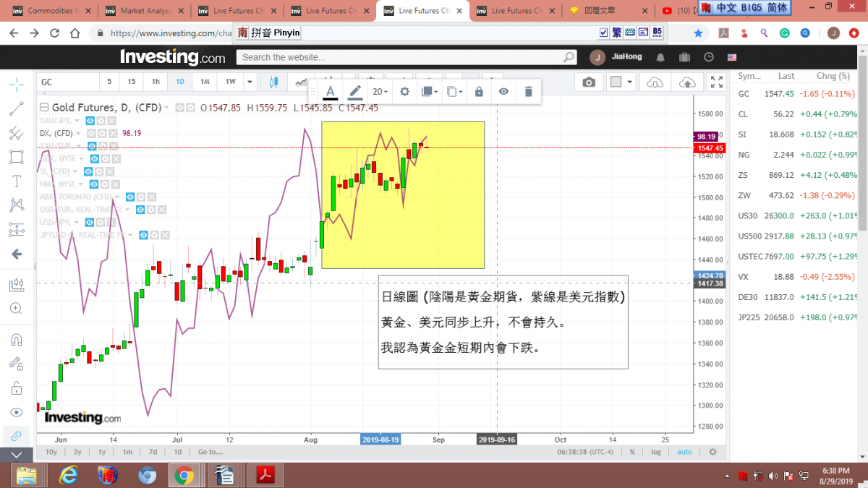Click the Go to... date button
This screenshot has width=868, height=488.
pos(210,452)
